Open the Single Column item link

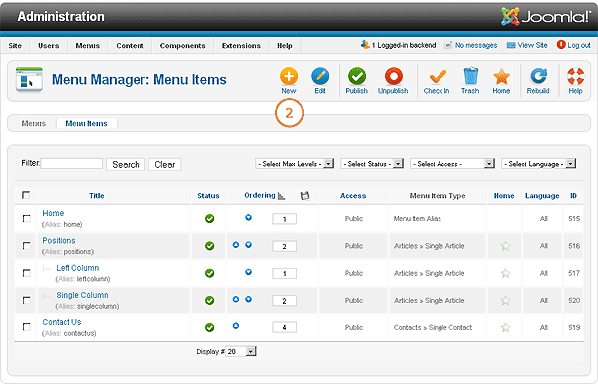(x=82, y=295)
